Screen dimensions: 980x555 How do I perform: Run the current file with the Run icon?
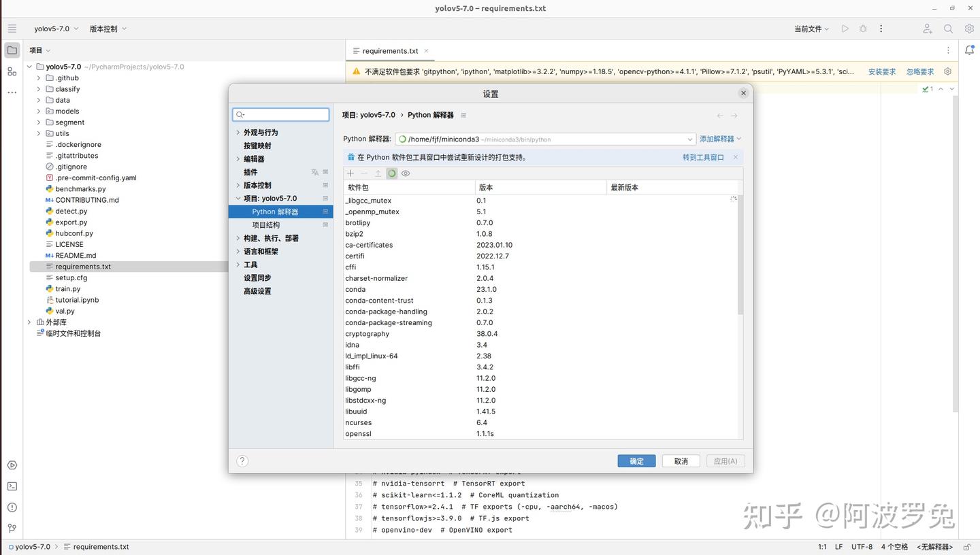click(845, 29)
